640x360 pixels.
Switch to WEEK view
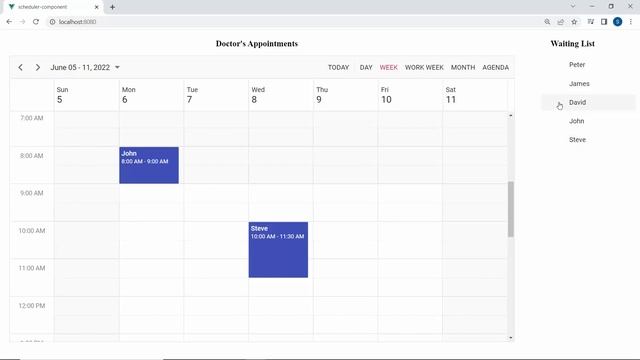click(388, 67)
